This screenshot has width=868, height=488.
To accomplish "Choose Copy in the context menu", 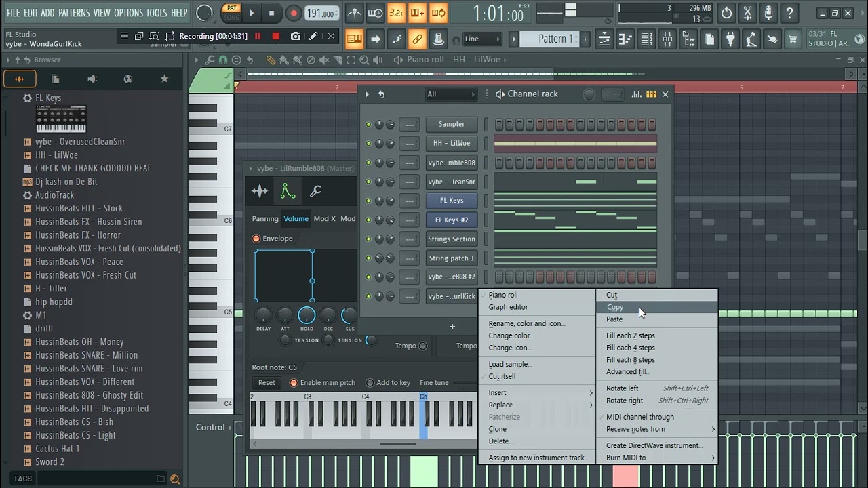I will point(658,307).
